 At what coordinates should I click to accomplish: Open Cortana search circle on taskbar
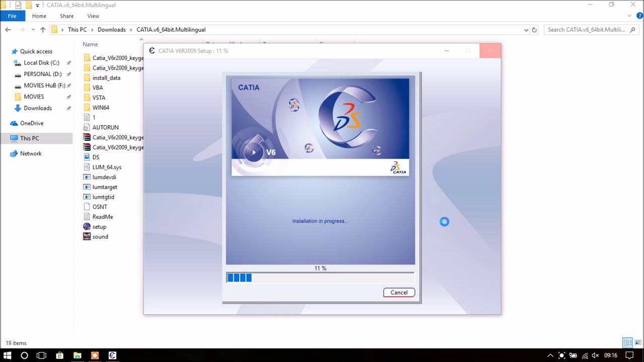tap(24, 355)
